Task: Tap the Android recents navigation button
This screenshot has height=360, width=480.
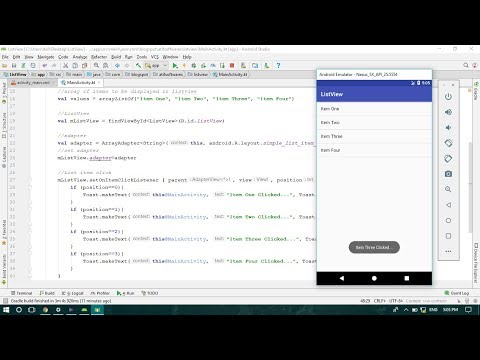Action: click(407, 278)
